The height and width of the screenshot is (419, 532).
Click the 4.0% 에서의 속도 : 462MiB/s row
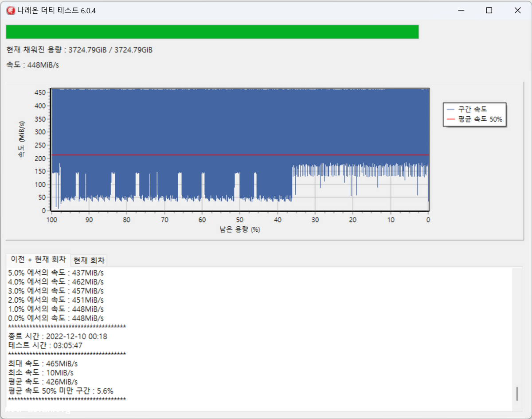pyautogui.click(x=56, y=282)
